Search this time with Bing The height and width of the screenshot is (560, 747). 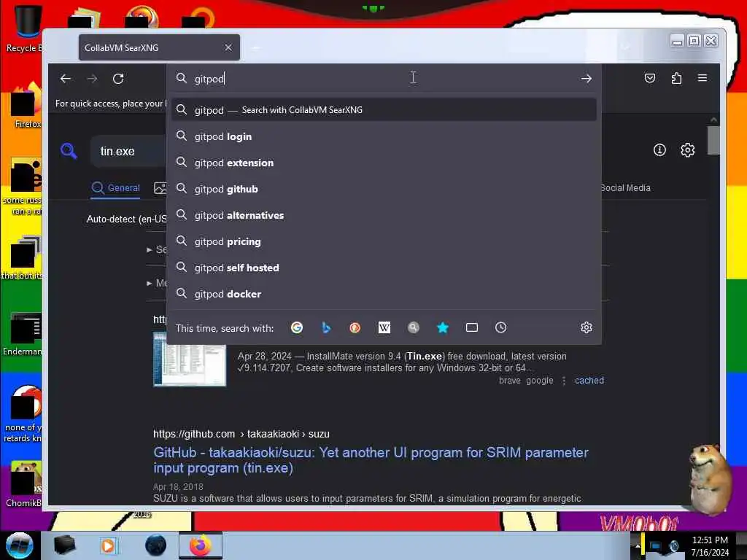click(326, 327)
